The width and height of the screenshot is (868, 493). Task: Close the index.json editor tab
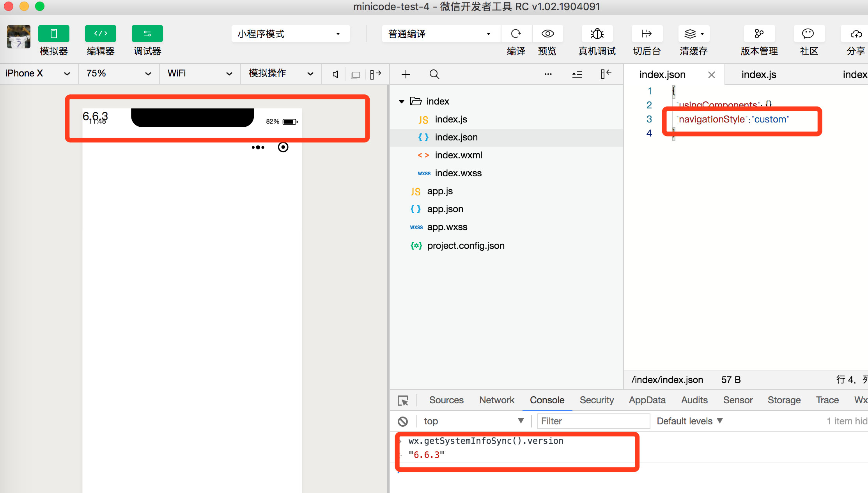point(711,74)
